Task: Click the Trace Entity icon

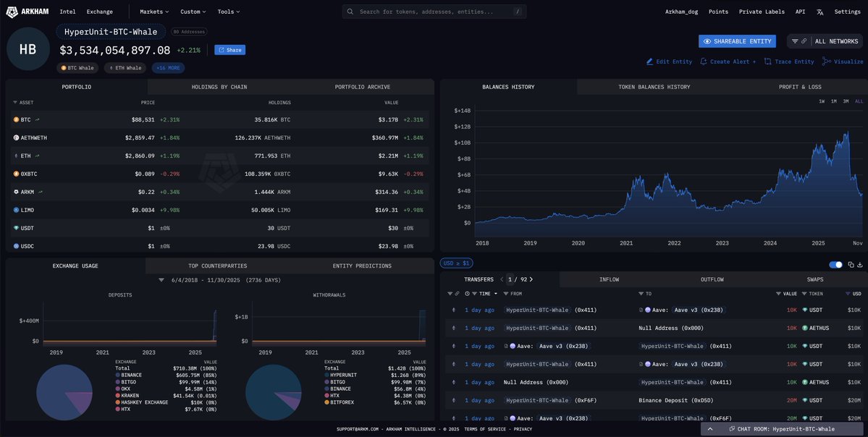Action: coord(788,61)
